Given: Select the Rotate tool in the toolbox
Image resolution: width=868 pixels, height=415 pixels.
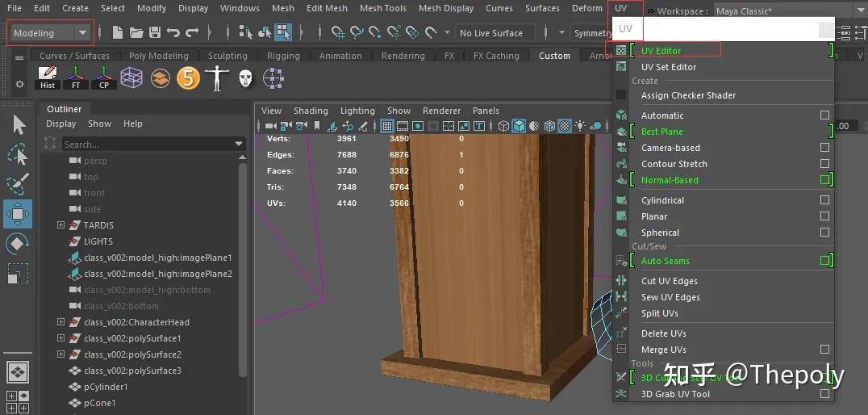Looking at the screenshot, I should coord(18,244).
